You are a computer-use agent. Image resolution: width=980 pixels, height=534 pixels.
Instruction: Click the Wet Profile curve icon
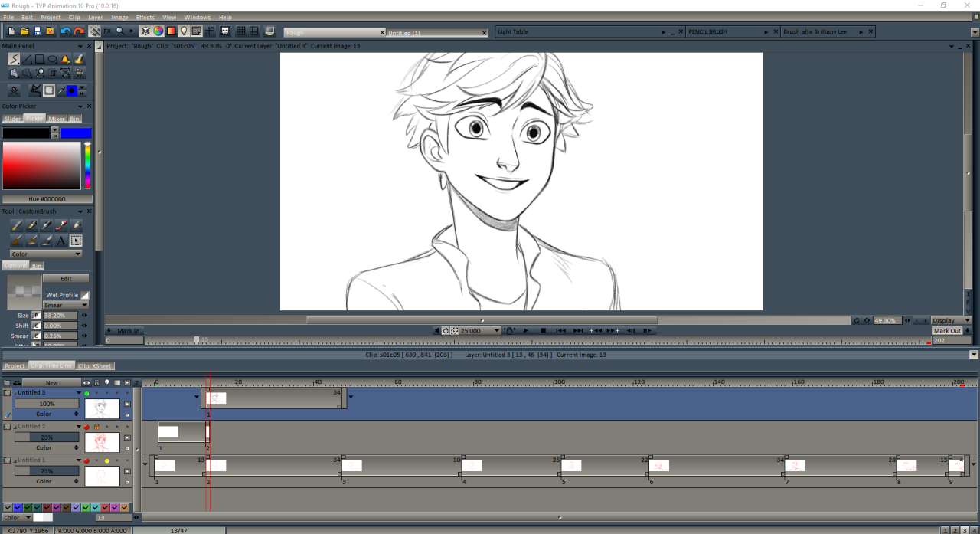(x=85, y=295)
